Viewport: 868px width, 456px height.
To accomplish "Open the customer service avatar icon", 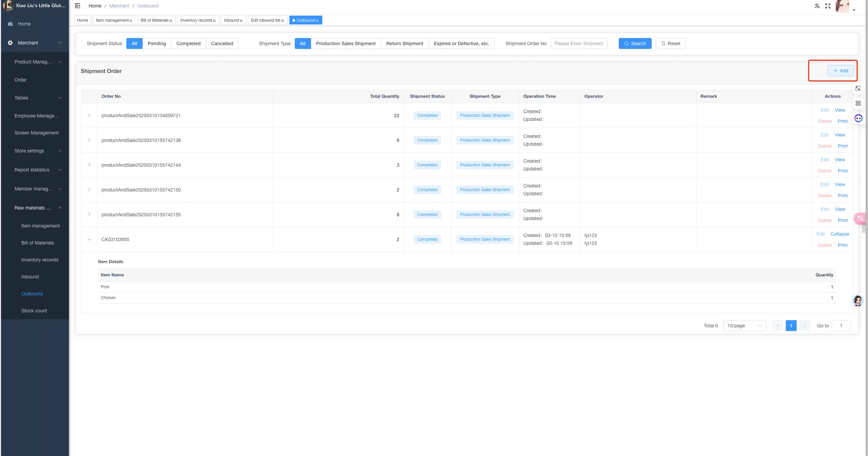I will point(858,300).
